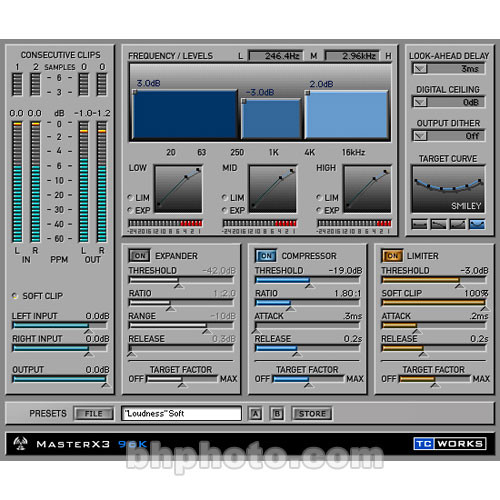The width and height of the screenshot is (500, 500).
Task: Enable the Soft Clip radio button
Action: 15,296
